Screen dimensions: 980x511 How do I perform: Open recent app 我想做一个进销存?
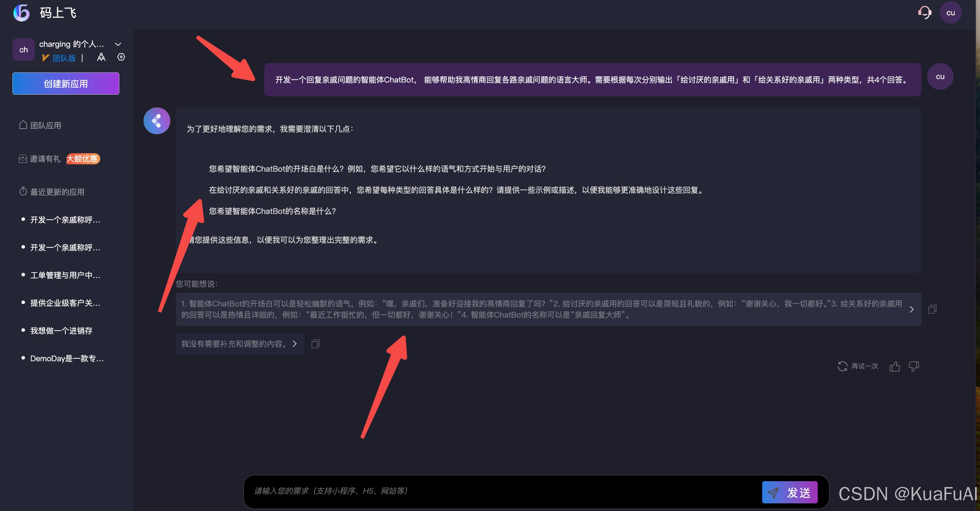coord(61,331)
